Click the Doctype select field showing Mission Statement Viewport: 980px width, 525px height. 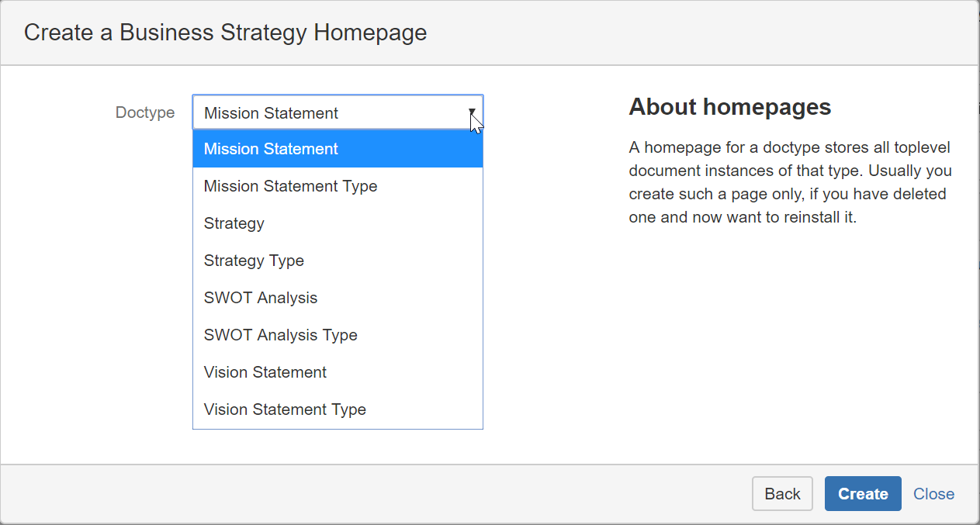(x=326, y=113)
